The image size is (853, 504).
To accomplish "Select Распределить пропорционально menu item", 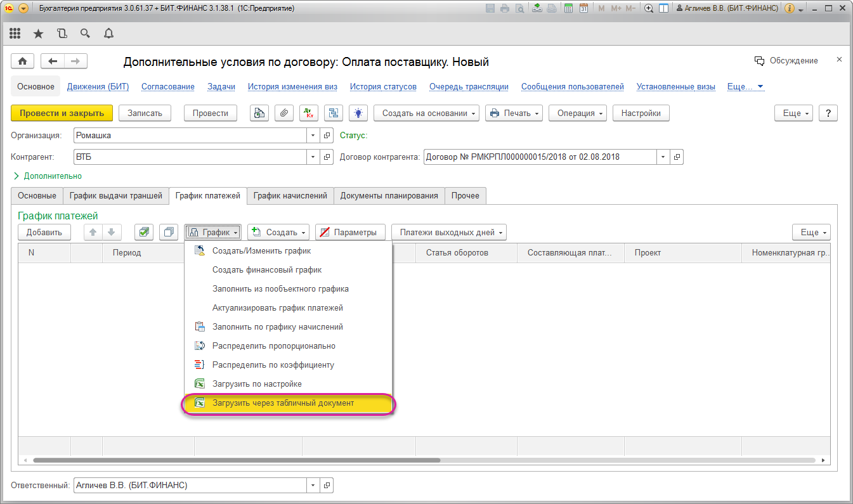I will coord(289,346).
